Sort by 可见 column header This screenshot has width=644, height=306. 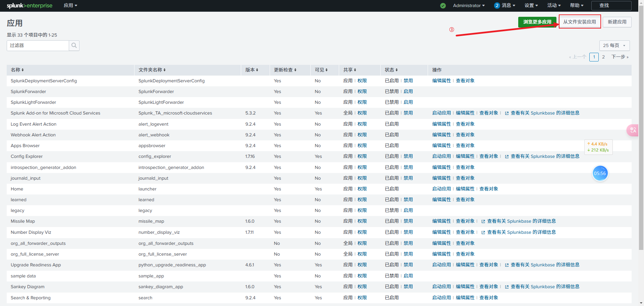click(x=321, y=70)
